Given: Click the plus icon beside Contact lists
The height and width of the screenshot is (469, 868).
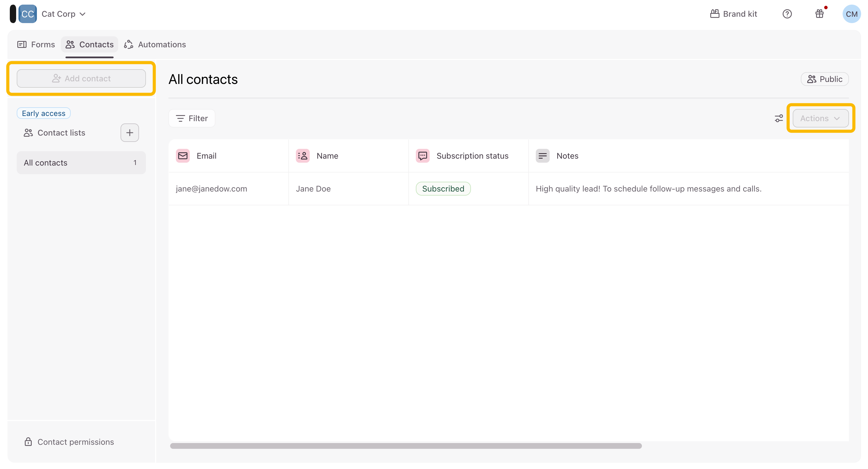Looking at the screenshot, I should pyautogui.click(x=129, y=133).
